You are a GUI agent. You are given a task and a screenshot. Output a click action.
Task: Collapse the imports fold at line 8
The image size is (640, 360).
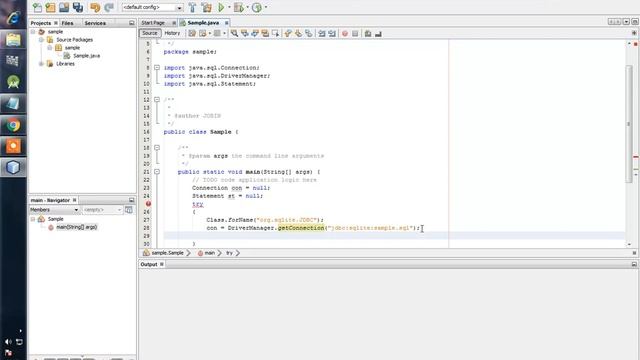point(157,68)
